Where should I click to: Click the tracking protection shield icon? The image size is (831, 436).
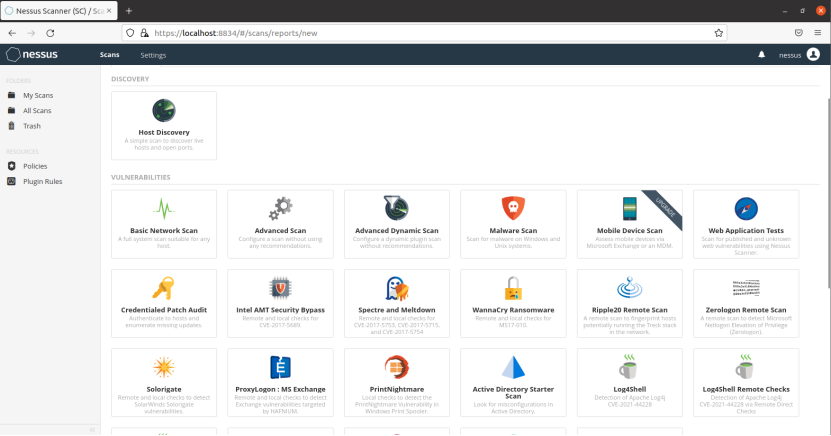[x=130, y=33]
